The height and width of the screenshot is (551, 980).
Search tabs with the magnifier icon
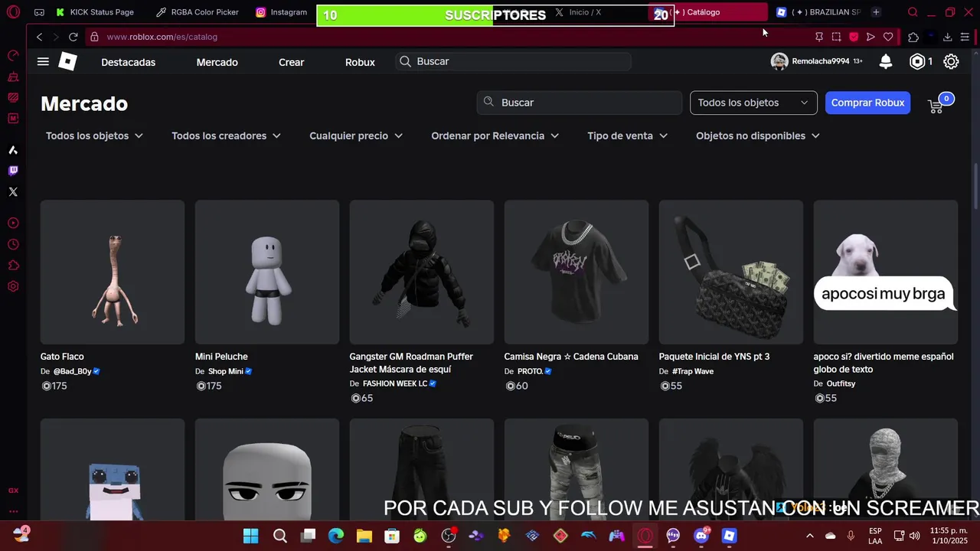click(913, 12)
